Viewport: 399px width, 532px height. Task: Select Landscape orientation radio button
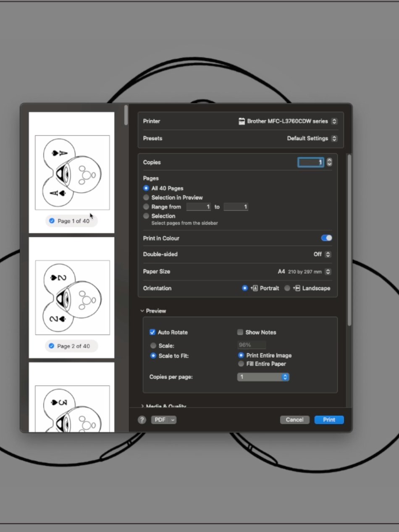287,288
